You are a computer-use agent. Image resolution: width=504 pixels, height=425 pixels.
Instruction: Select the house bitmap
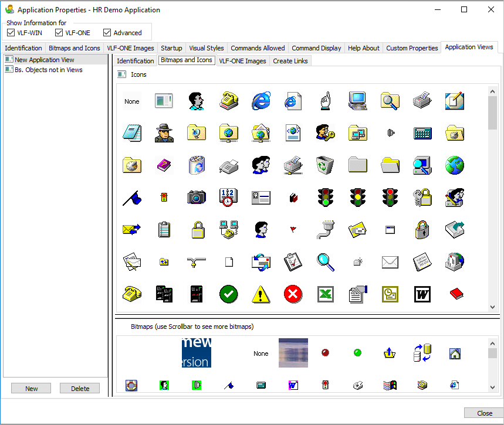[x=455, y=353]
